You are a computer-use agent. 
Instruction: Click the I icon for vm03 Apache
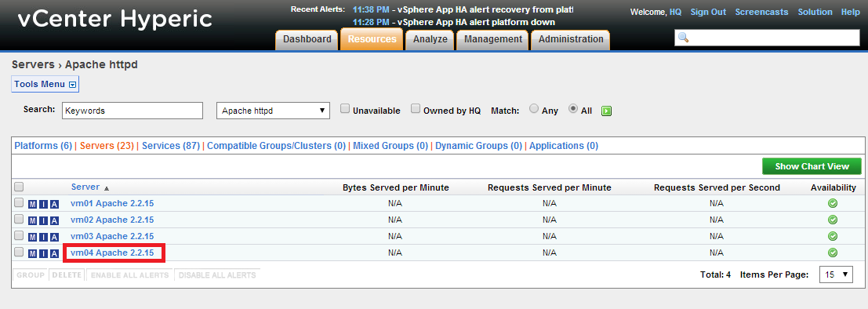click(x=43, y=237)
